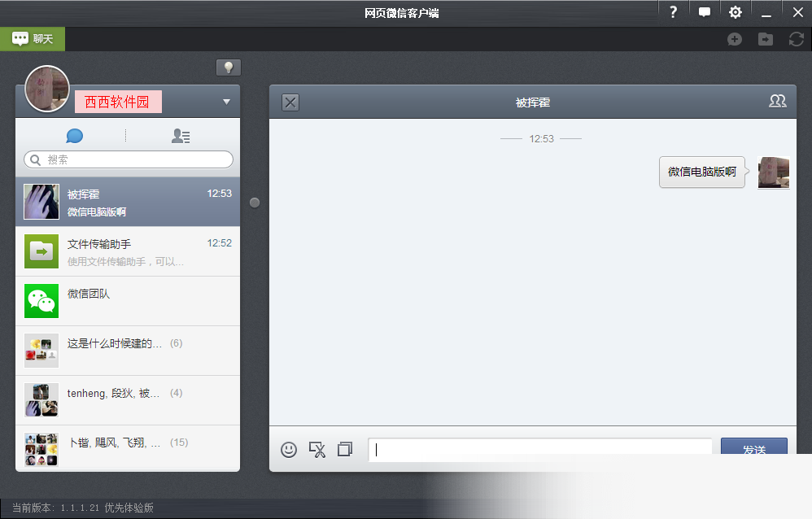This screenshot has height=519, width=812.
Task: Click the 微信团队 WeChat logo icon
Action: (x=41, y=302)
